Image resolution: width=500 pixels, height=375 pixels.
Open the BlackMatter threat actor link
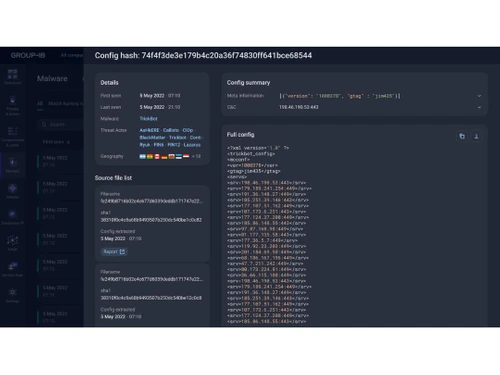coord(152,138)
